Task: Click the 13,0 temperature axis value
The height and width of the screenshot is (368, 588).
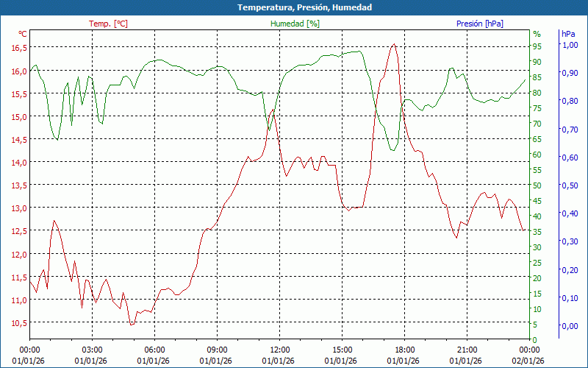Action: click(x=19, y=208)
